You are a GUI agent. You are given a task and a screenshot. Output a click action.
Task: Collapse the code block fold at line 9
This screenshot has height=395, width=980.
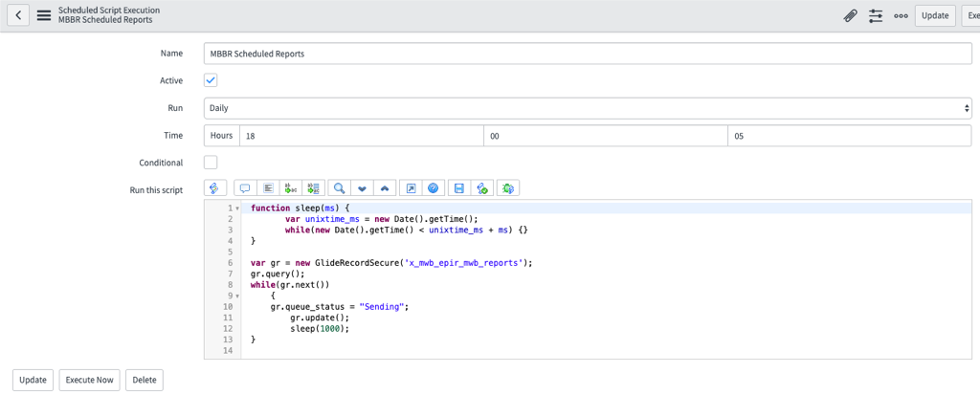(237, 296)
